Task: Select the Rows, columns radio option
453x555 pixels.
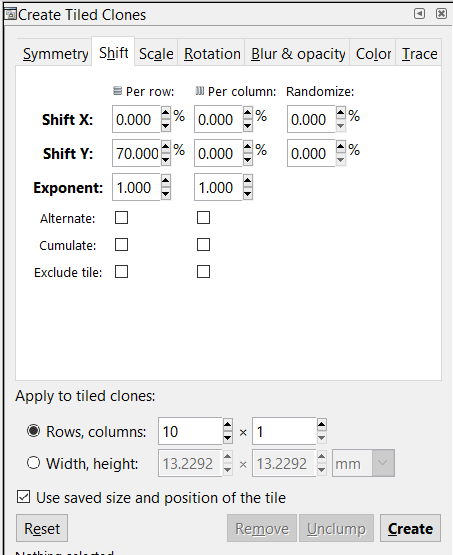Action: coord(33,431)
